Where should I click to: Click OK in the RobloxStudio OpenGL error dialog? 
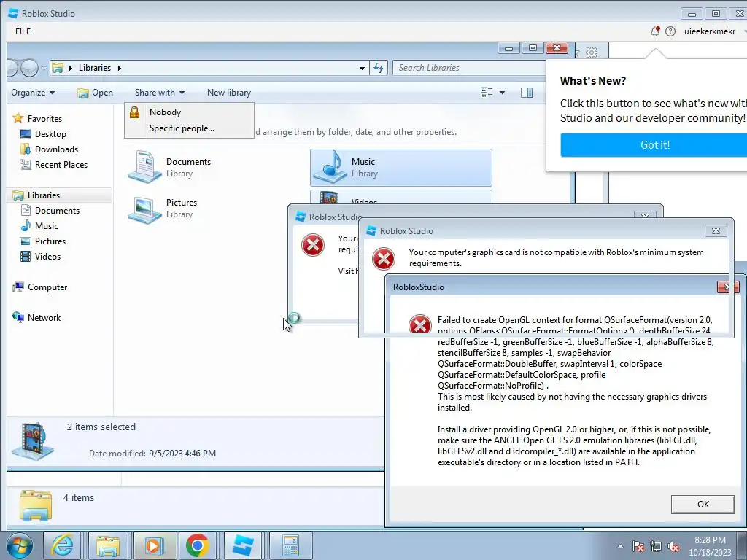[703, 505]
